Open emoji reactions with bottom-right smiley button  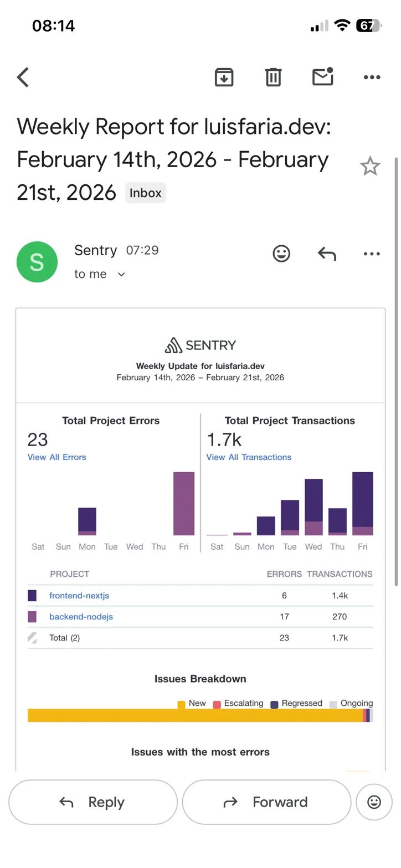(374, 802)
